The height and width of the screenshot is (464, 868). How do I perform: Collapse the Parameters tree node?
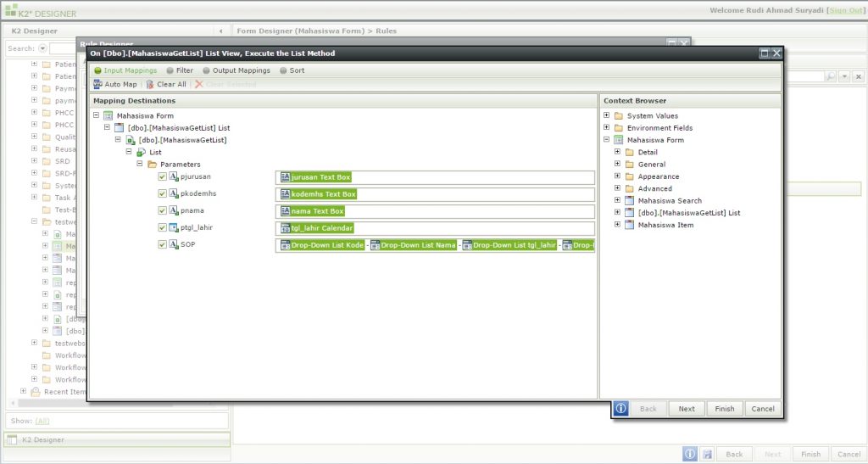[x=141, y=164]
